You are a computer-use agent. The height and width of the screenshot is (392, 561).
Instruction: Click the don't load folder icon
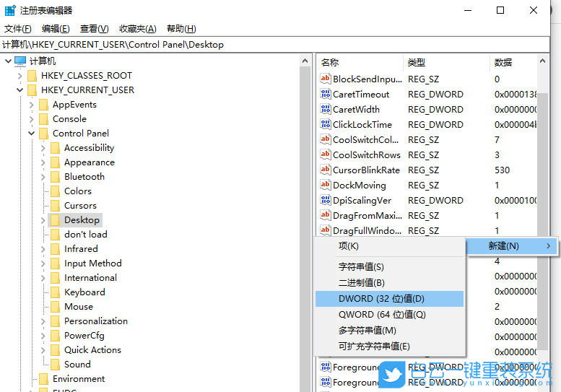click(55, 235)
